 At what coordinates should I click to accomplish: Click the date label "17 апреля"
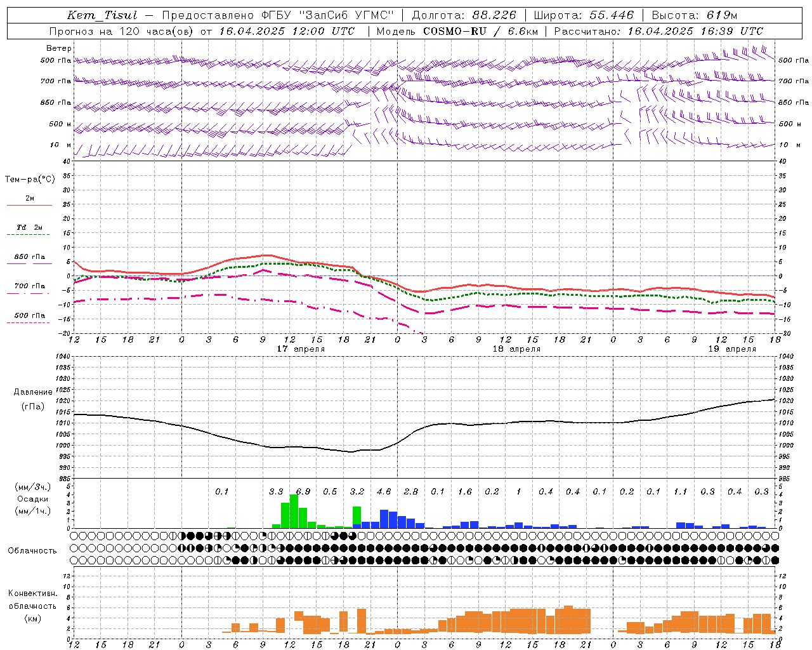(x=301, y=349)
